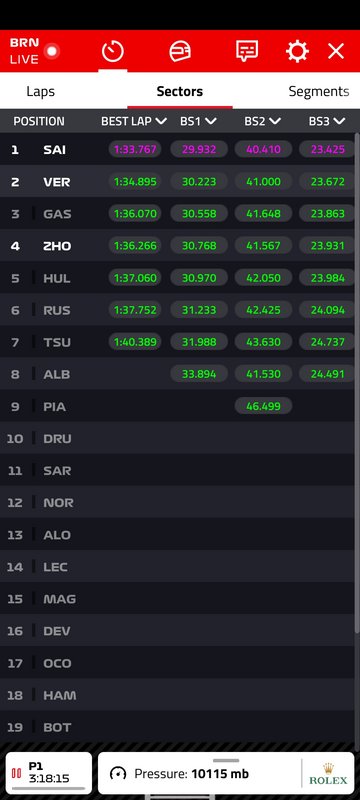The height and width of the screenshot is (800, 360).
Task: Switch to the Segments tab
Action: click(319, 91)
